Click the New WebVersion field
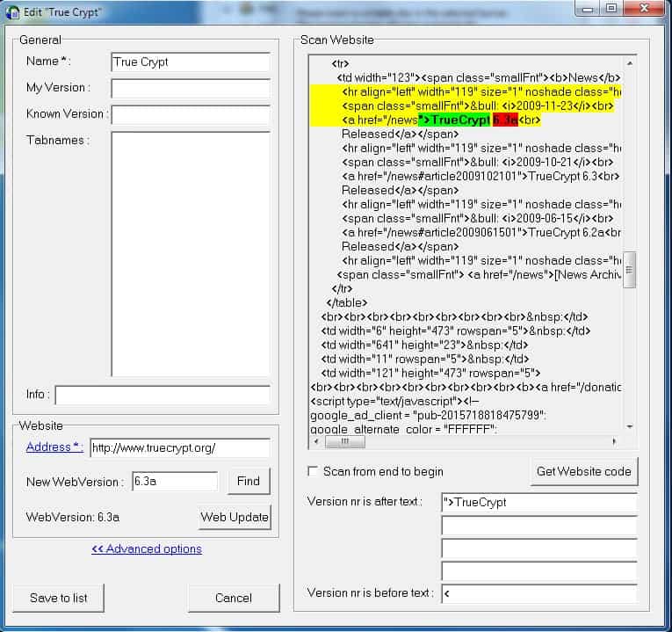 point(175,482)
